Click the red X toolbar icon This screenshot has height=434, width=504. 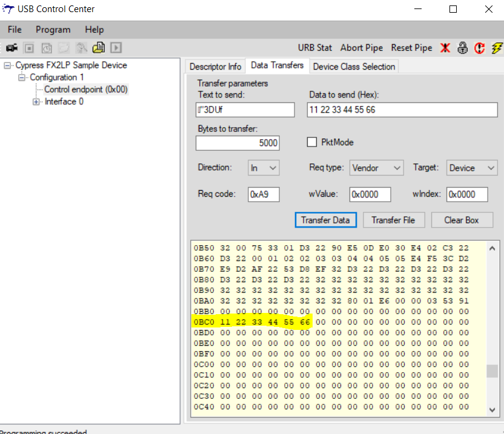pyautogui.click(x=445, y=48)
